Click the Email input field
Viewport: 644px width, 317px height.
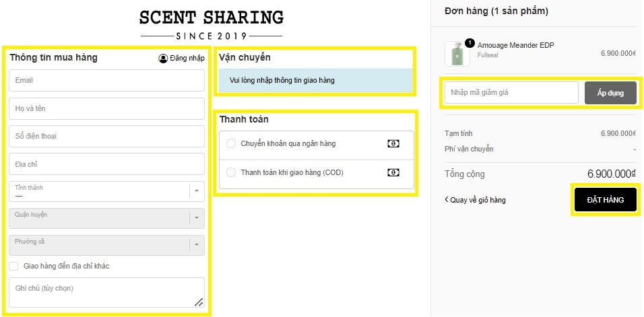(x=107, y=80)
